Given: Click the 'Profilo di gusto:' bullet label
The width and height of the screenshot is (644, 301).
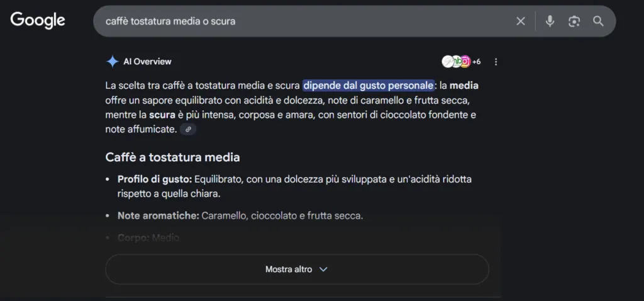Looking at the screenshot, I should tap(155, 179).
